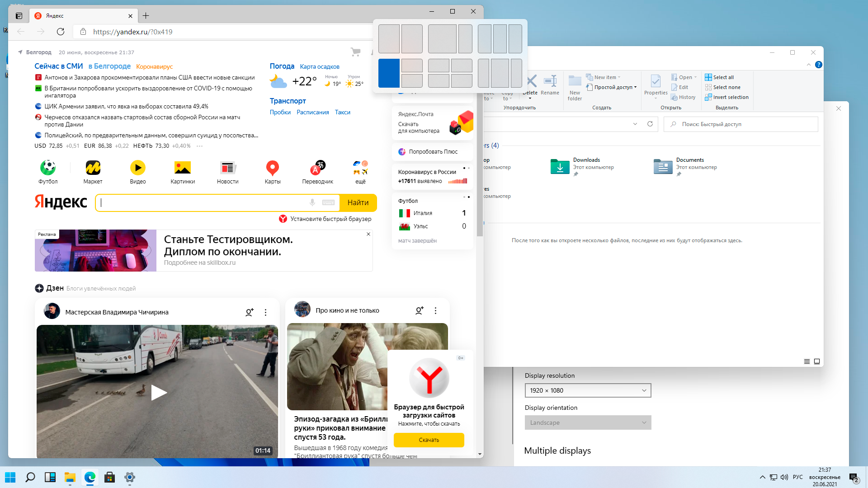Play the bus video thumbnail
868x488 pixels.
point(157,392)
